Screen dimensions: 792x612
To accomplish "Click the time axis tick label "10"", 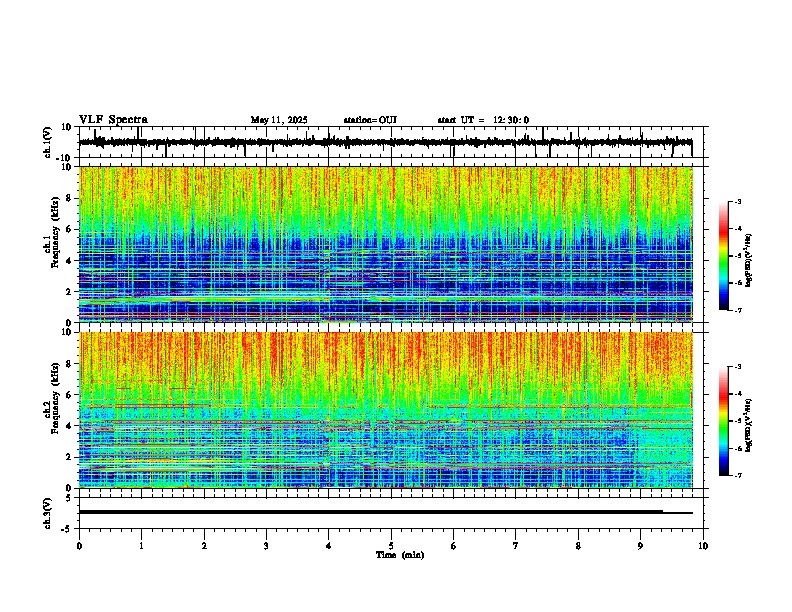I will tap(703, 546).
